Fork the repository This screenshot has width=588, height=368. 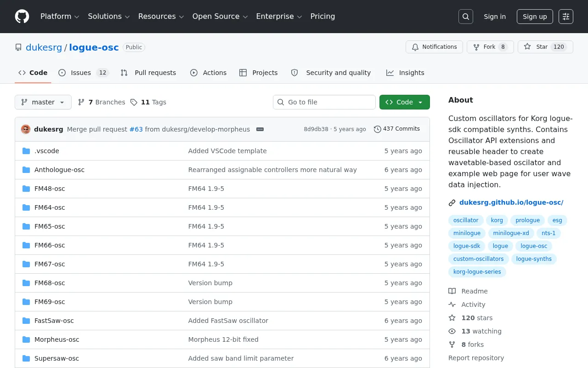[x=490, y=47]
